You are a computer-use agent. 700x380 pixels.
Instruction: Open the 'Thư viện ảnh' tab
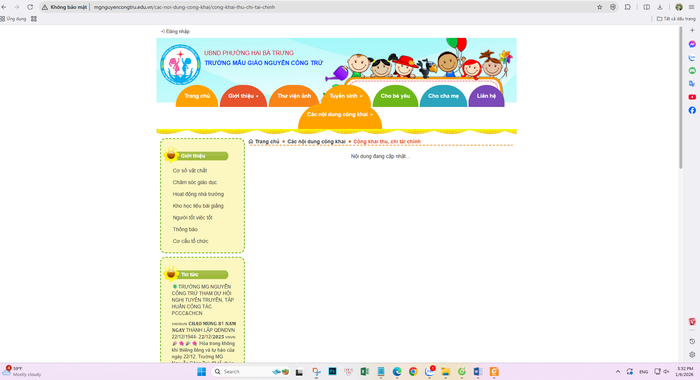(x=294, y=96)
